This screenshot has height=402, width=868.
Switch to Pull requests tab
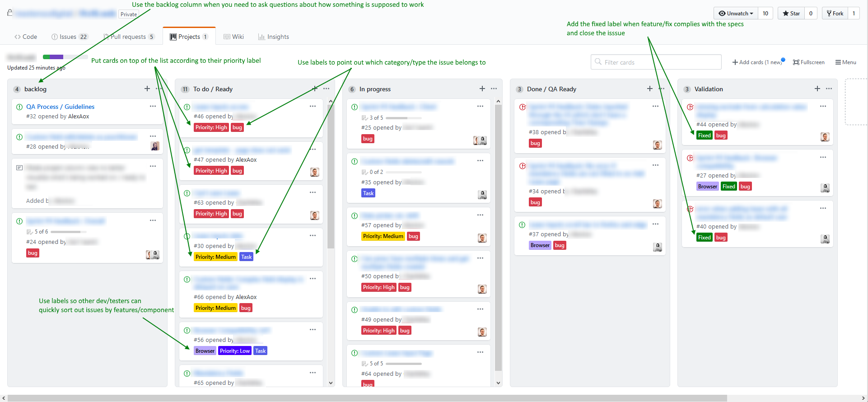coord(129,37)
